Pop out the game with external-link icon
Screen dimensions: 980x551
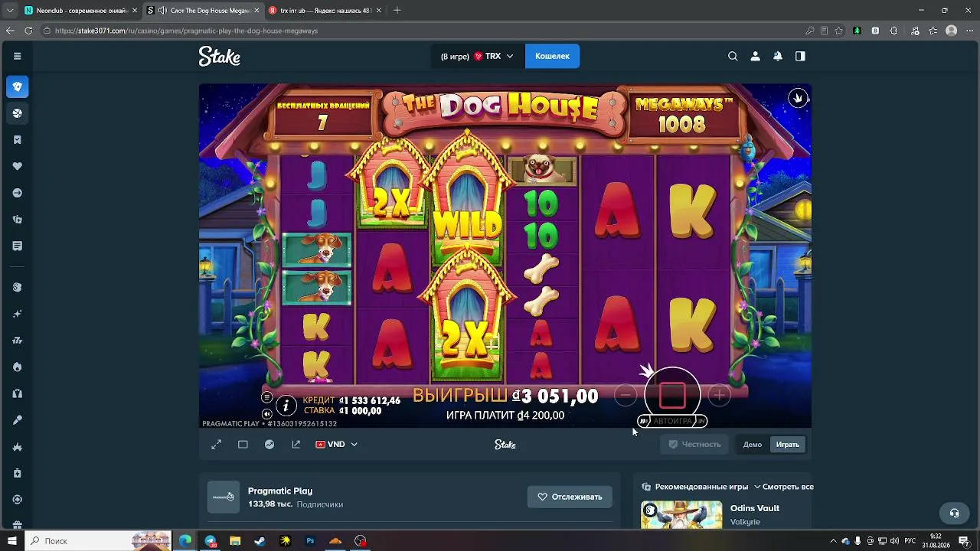(x=296, y=445)
